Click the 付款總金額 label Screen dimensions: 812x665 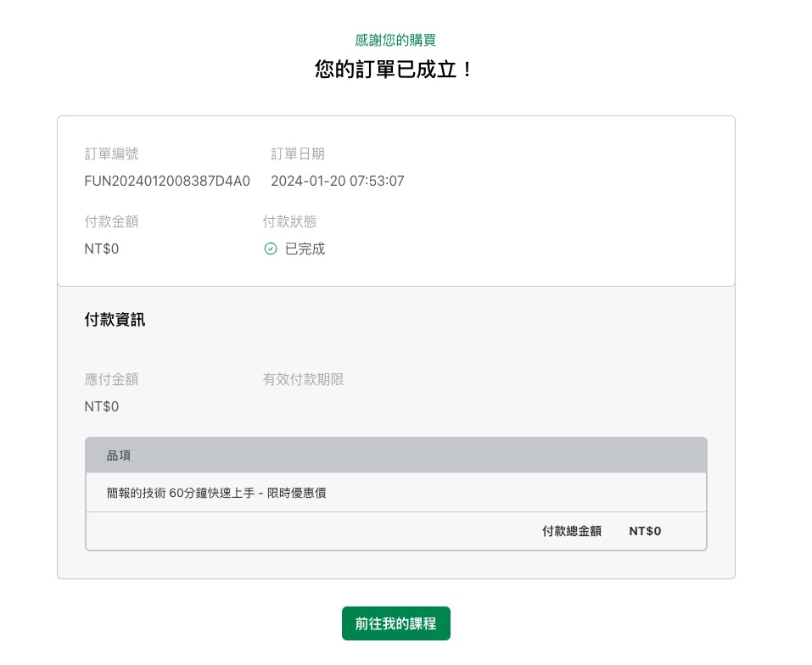[x=571, y=531]
